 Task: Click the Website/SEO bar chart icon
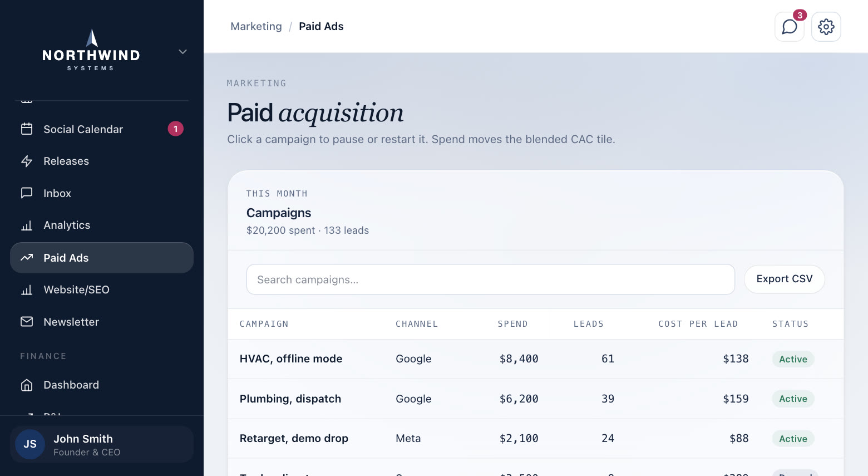(27, 290)
